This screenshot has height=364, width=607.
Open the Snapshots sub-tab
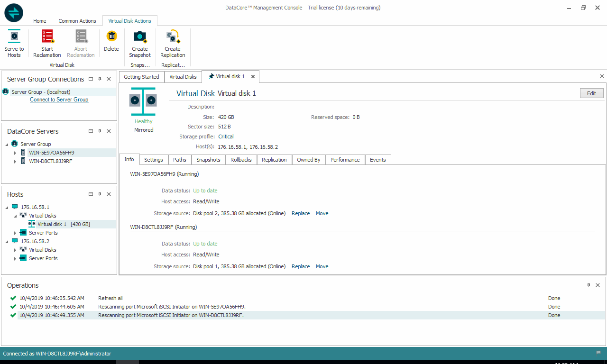tap(208, 160)
